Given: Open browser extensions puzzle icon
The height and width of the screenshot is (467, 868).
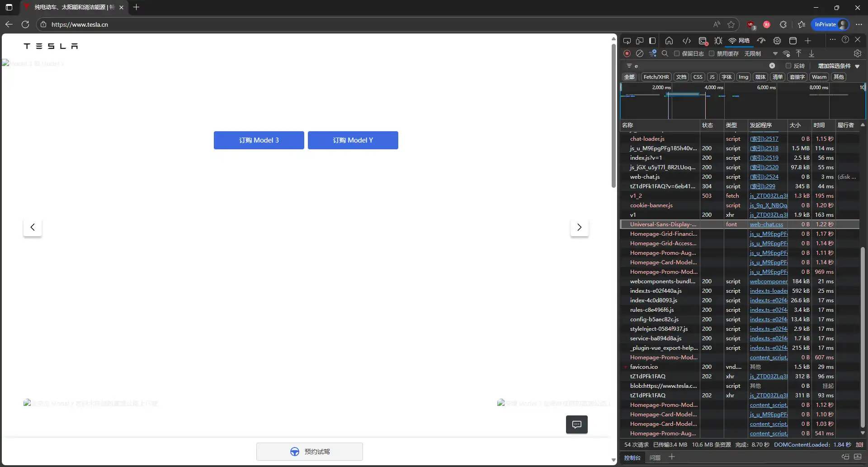Looking at the screenshot, I should coord(783,24).
